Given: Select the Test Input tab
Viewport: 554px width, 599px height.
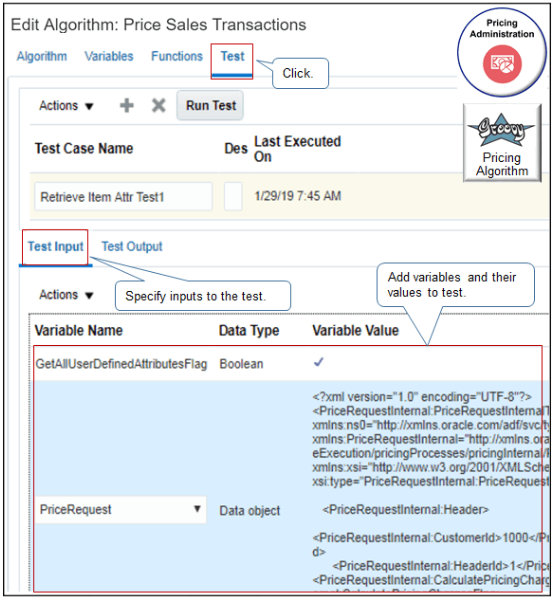Looking at the screenshot, I should pos(55,246).
